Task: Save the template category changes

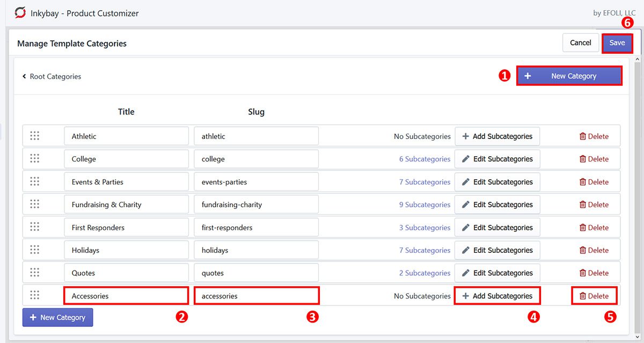Action: coord(617,42)
